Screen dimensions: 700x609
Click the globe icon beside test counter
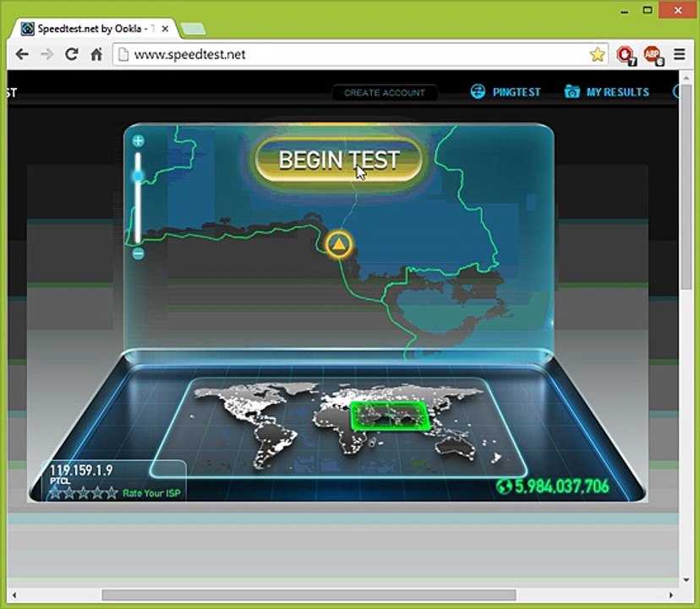tap(504, 486)
